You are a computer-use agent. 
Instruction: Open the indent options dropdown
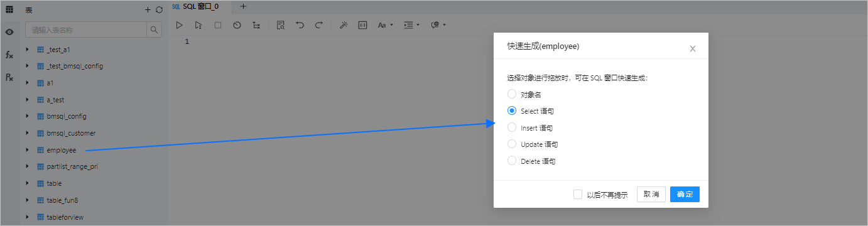[x=411, y=25]
